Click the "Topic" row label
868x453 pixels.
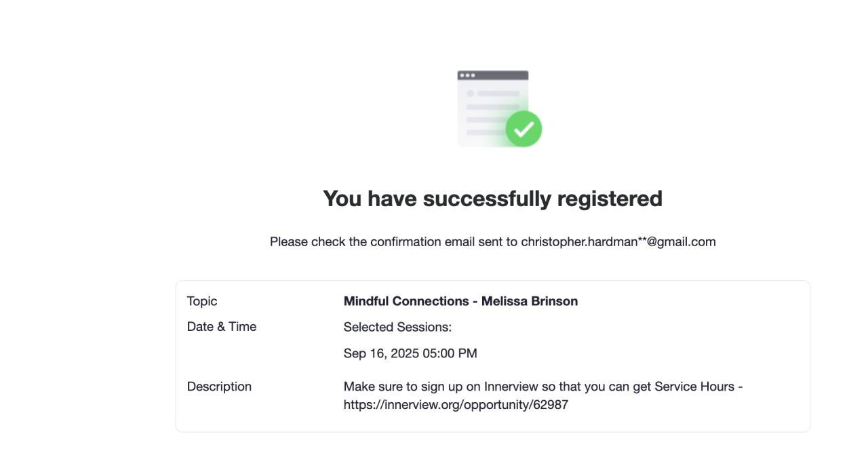[x=202, y=301]
